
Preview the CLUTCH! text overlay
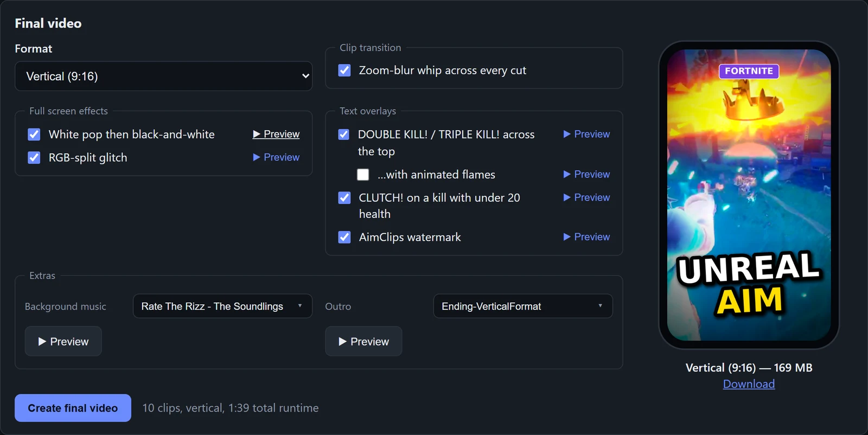click(586, 197)
